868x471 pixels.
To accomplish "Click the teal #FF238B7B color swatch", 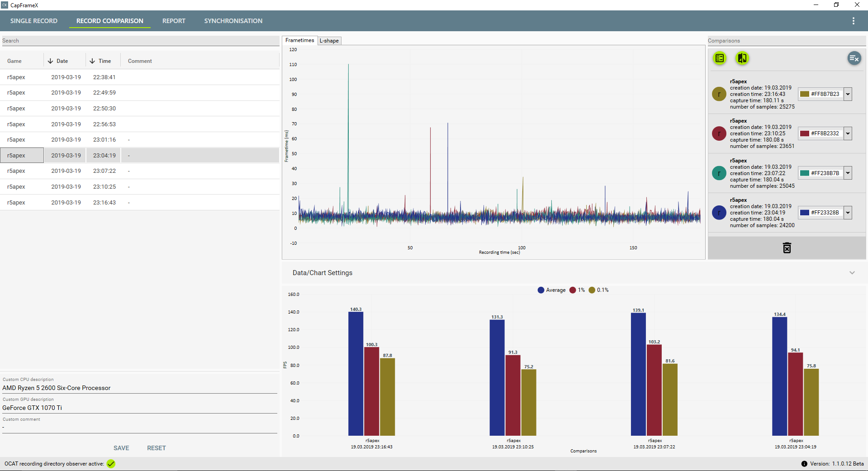I will pos(805,173).
